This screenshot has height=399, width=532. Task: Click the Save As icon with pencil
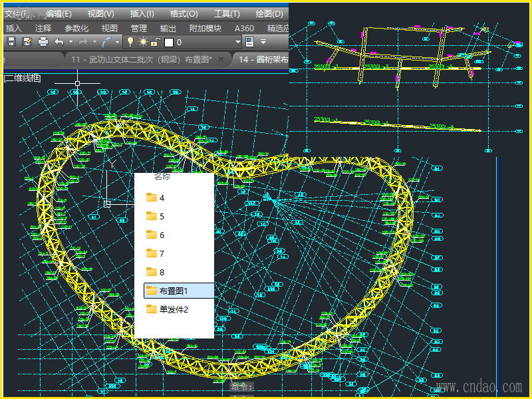pos(27,42)
